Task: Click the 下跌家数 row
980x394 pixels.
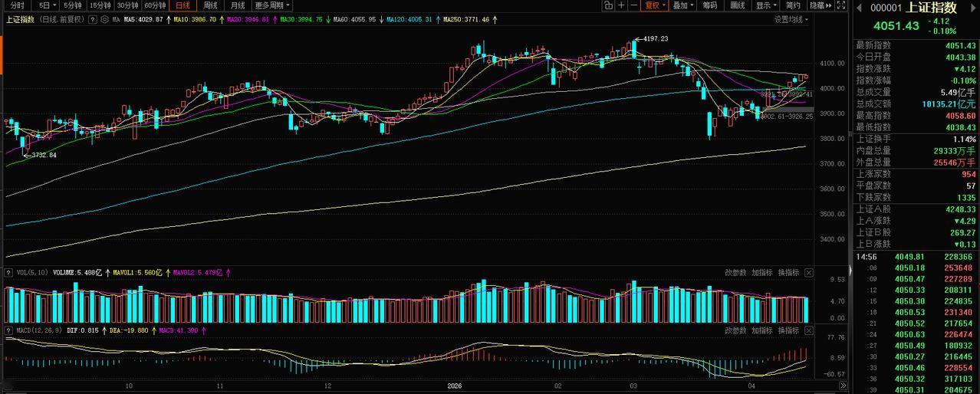Action: coord(916,198)
